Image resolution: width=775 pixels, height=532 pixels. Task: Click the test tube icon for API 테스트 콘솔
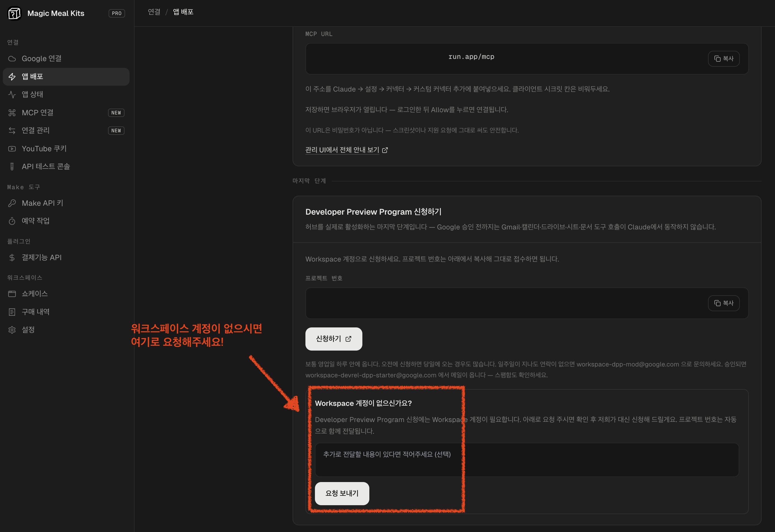tap(12, 167)
